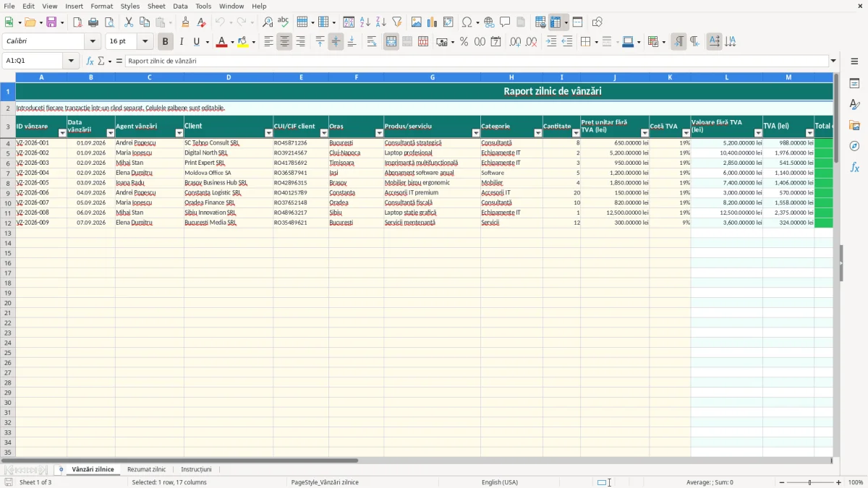Open filter dropdown for ID vânzare column

[62, 133]
